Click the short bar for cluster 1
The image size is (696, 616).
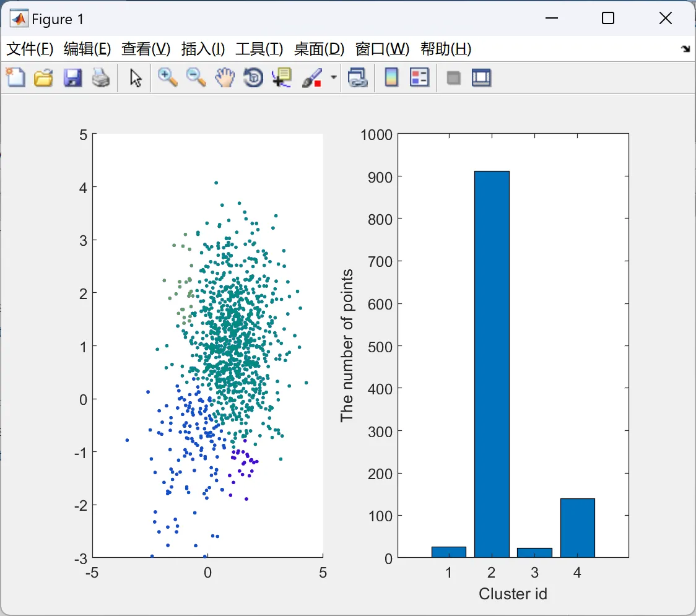tap(449, 552)
